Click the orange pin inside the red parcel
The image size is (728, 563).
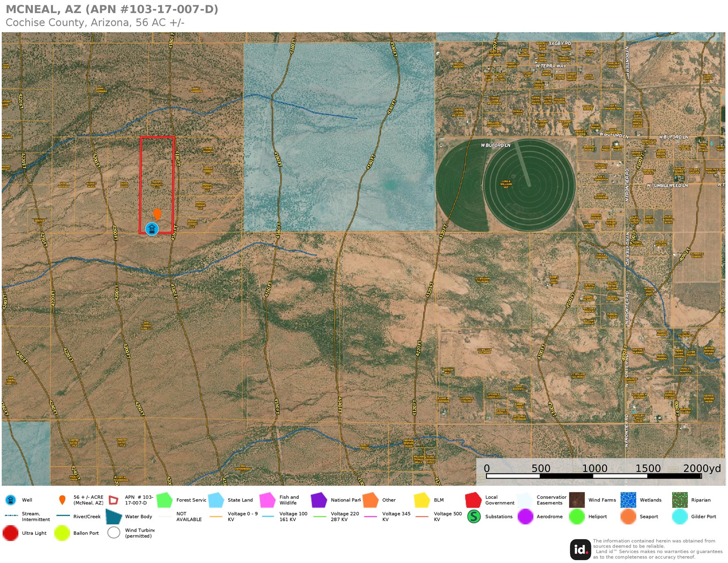(157, 214)
